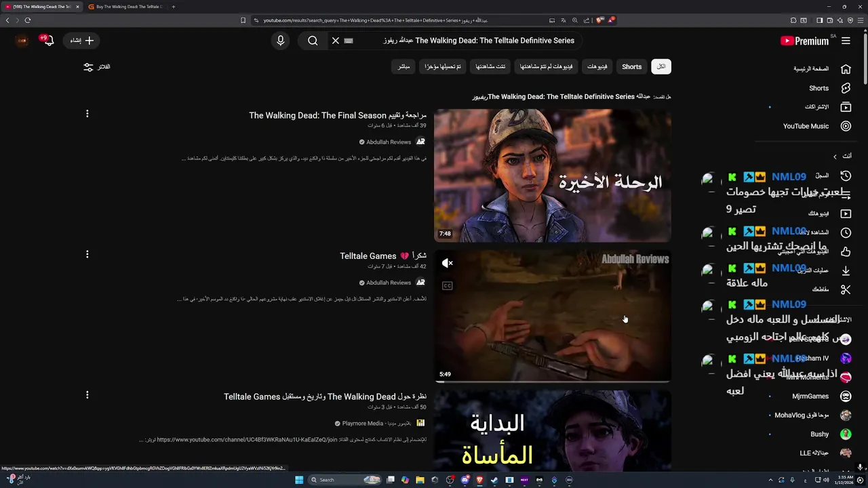Open more options for 'شكراً Telltale Games' video
The height and width of the screenshot is (488, 868).
87,254
